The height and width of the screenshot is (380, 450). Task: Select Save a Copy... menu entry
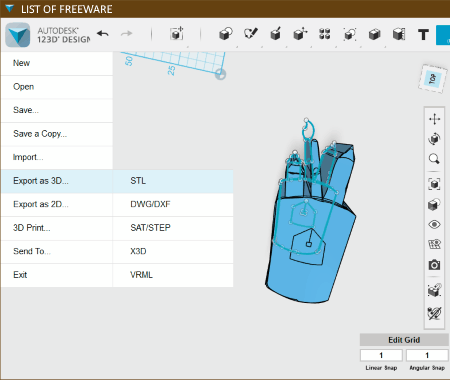57,134
